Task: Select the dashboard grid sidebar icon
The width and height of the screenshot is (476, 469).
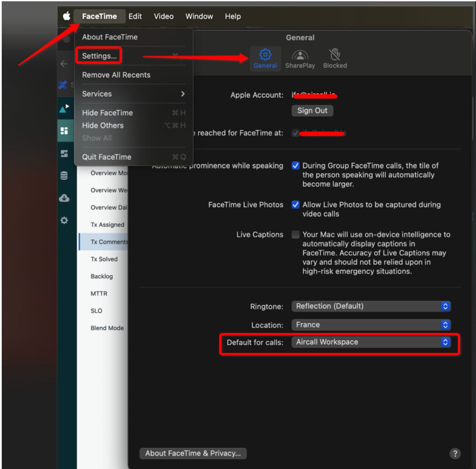Action: [65, 131]
